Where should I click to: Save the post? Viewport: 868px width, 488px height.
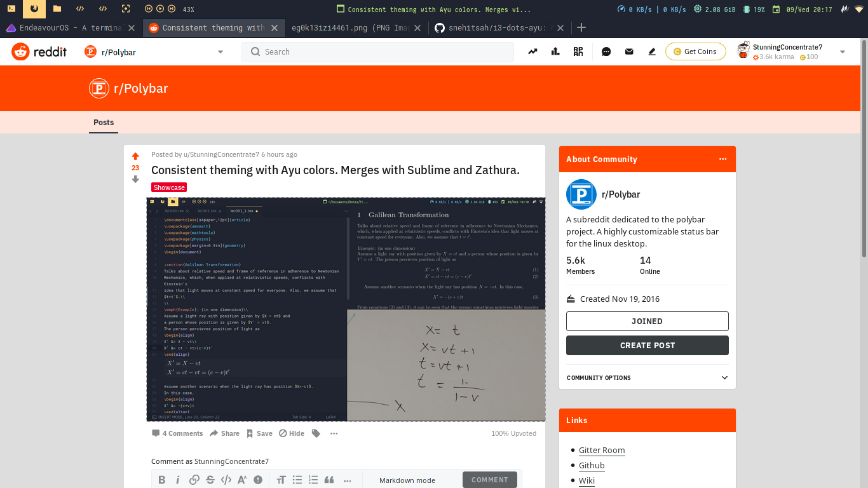point(259,433)
